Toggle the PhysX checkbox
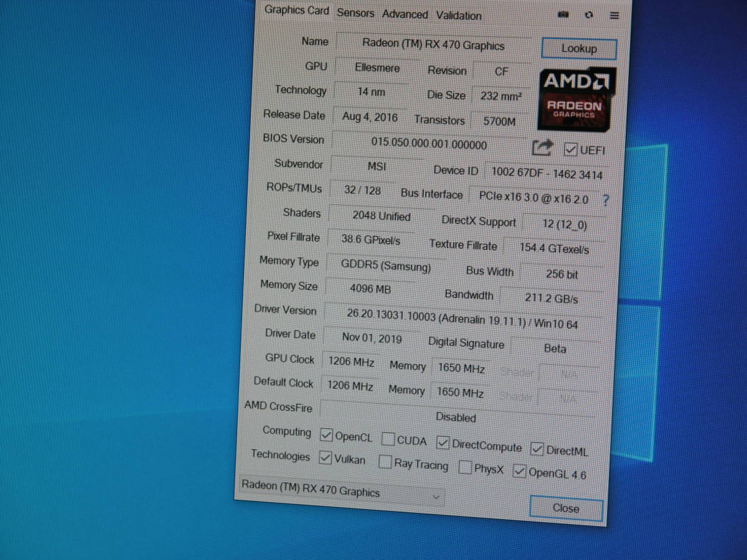This screenshot has width=747, height=560. (465, 467)
